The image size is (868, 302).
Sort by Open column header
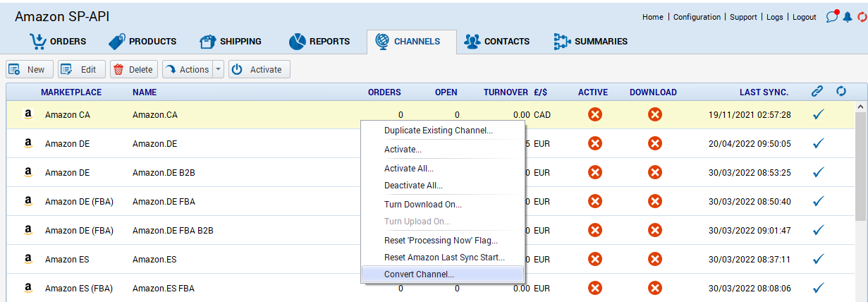[446, 92]
